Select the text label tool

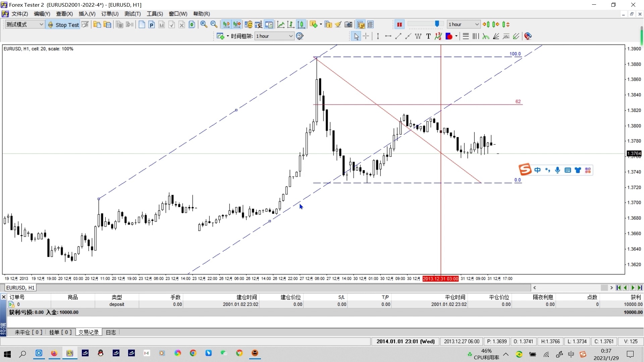click(428, 36)
